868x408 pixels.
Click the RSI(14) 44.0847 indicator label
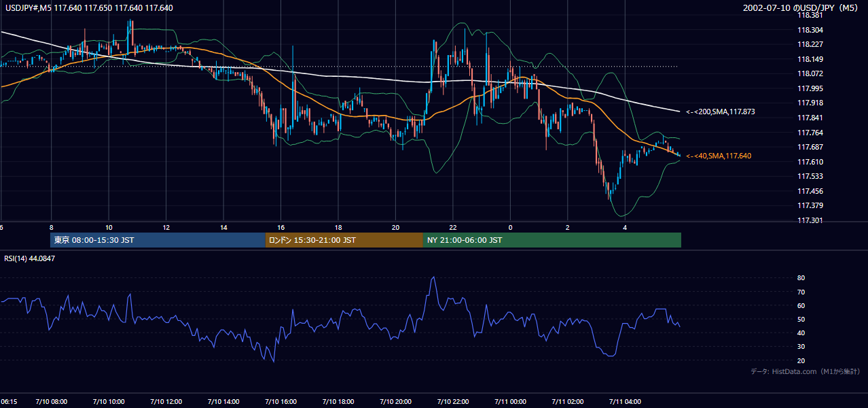pyautogui.click(x=28, y=258)
